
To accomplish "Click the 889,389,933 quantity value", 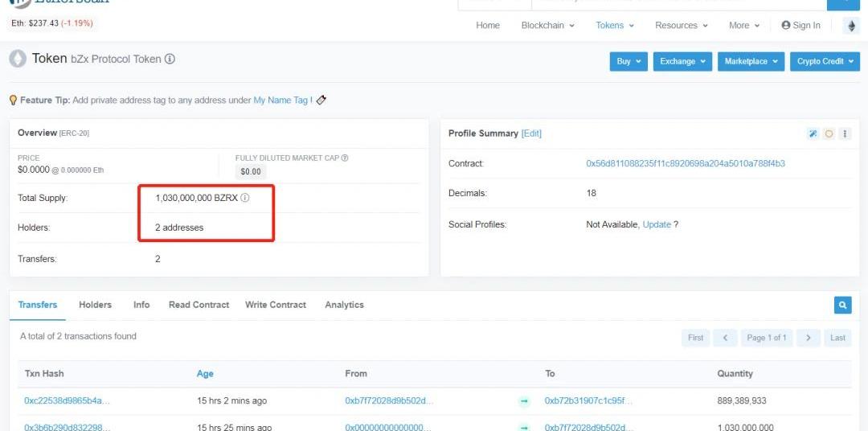I will tap(742, 400).
